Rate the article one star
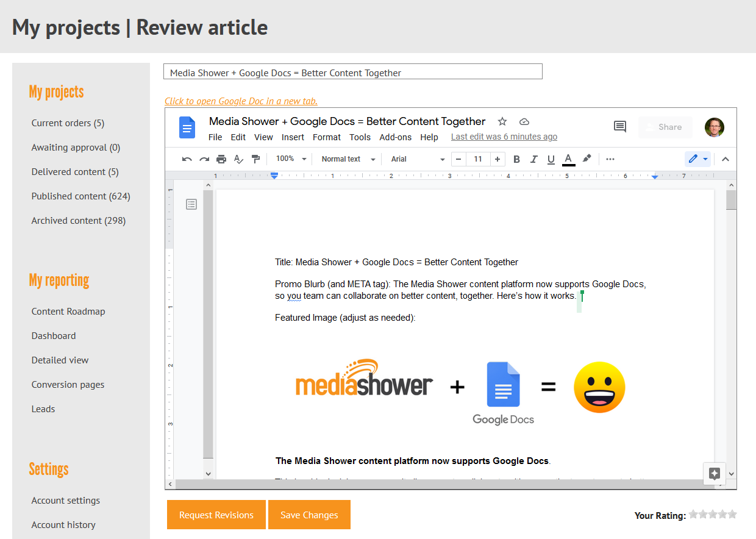This screenshot has width=756, height=539. 693,514
